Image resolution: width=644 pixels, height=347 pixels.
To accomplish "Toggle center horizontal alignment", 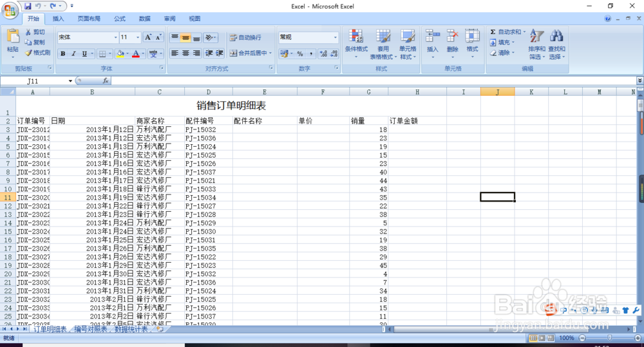I will point(185,53).
